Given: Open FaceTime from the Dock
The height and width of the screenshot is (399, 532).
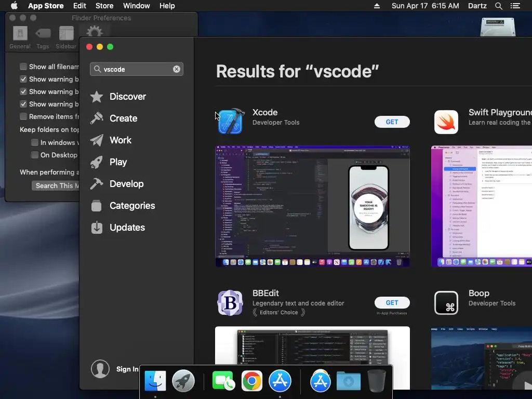Looking at the screenshot, I should coord(223,381).
